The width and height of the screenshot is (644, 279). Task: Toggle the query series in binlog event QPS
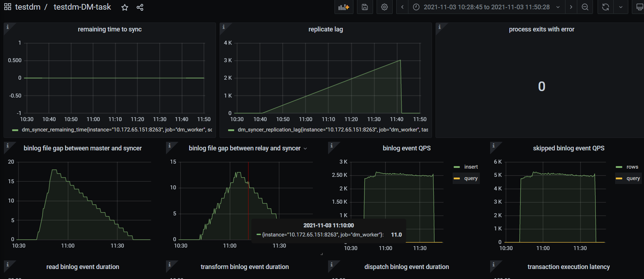(471, 178)
